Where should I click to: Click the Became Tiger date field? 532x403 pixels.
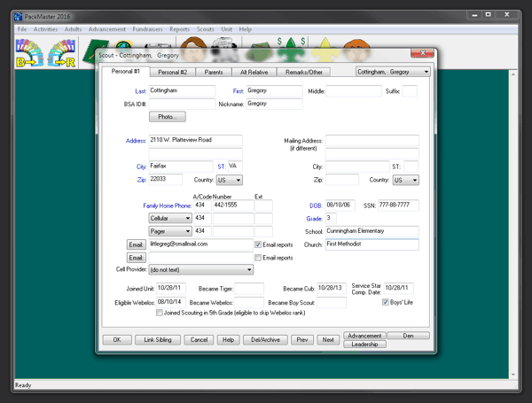[249, 289]
